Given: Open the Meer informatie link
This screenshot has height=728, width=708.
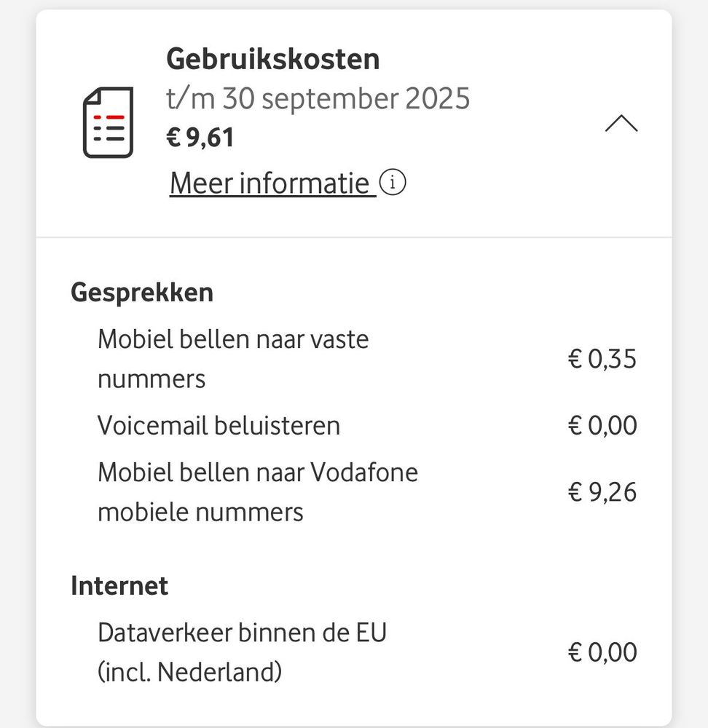Looking at the screenshot, I should (x=272, y=183).
